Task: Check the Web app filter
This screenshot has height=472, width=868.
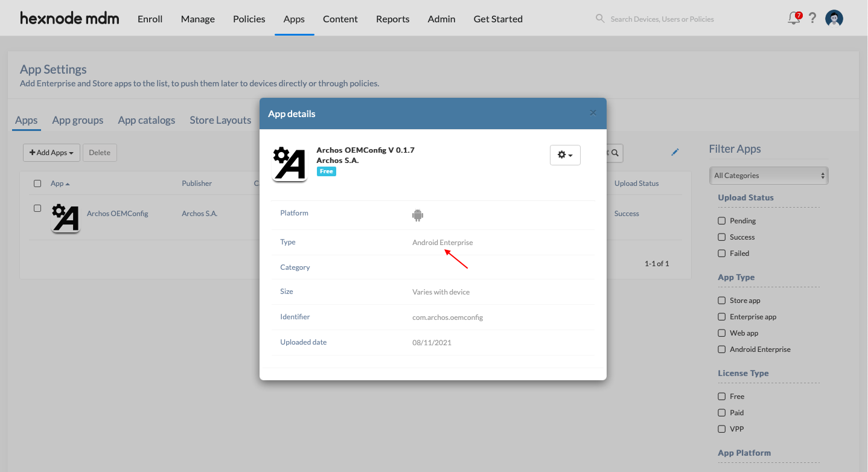Action: click(722, 333)
